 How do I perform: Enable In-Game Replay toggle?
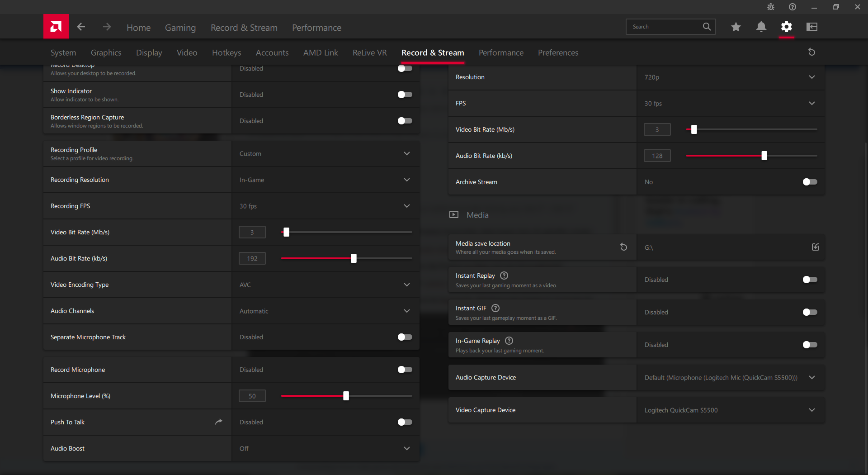coord(810,345)
